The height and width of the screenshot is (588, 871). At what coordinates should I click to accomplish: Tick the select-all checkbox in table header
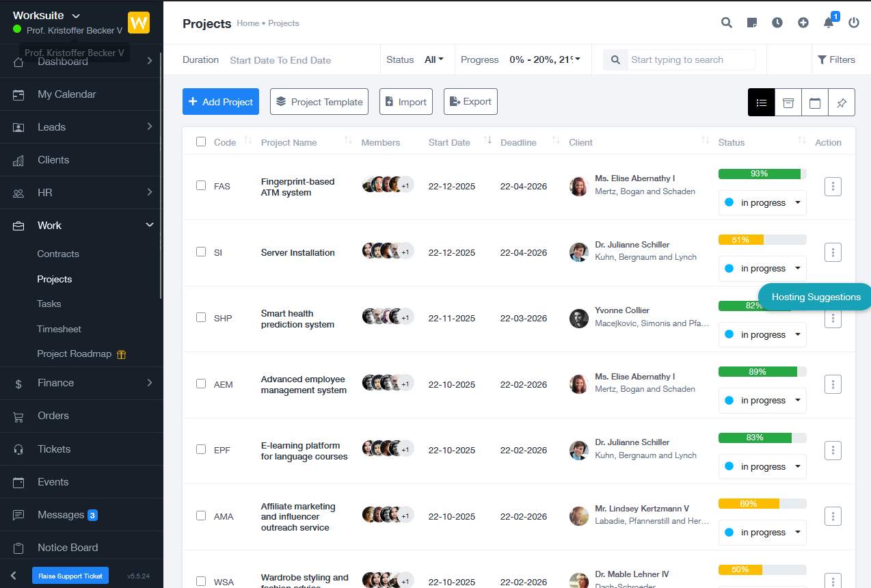(201, 142)
